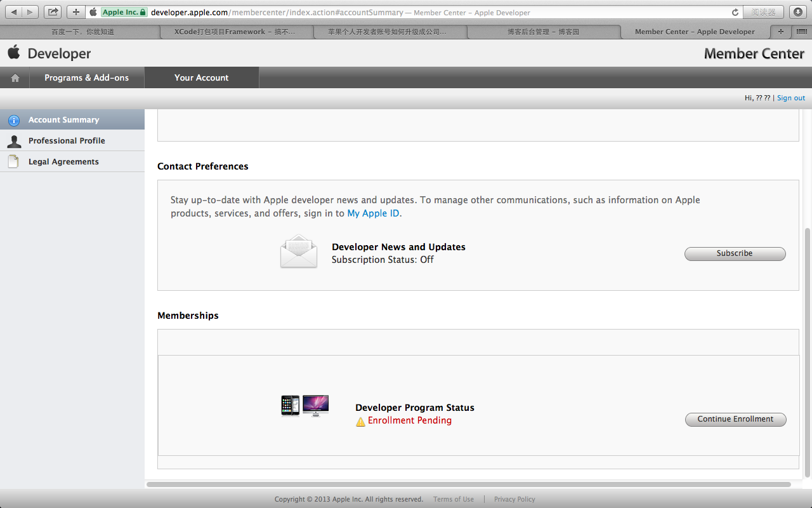The height and width of the screenshot is (508, 812).
Task: Click the Developer News and Updates title
Action: click(398, 247)
